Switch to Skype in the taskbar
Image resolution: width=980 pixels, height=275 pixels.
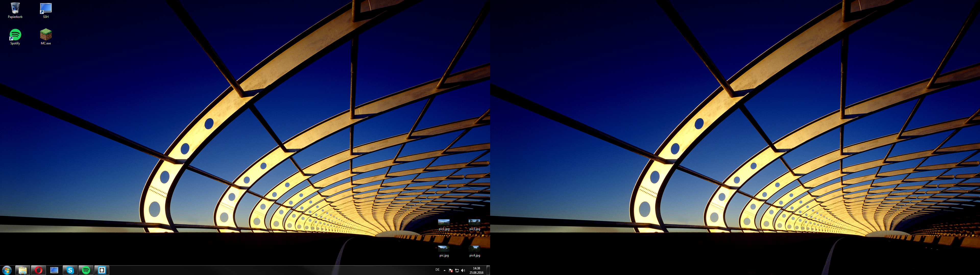[x=70, y=270]
